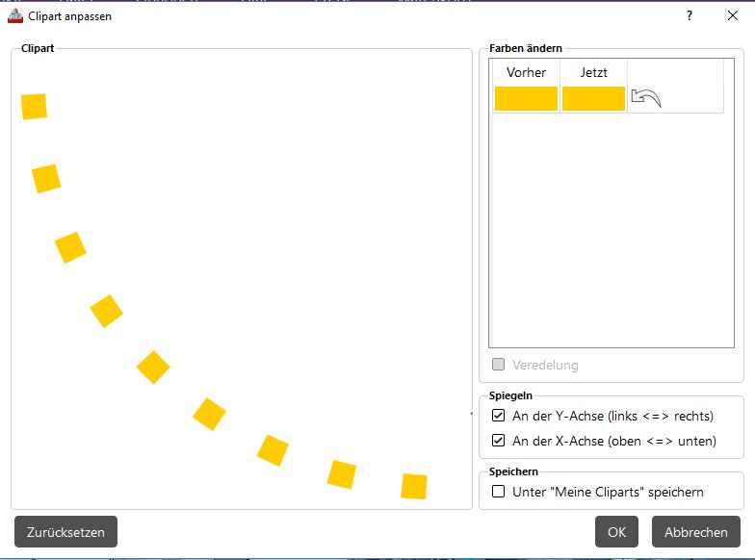Click the Vorher column header

(x=526, y=73)
